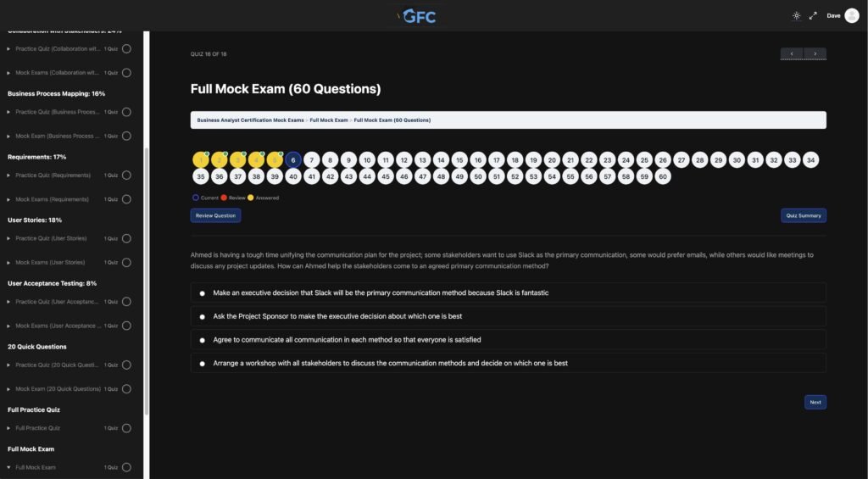Image resolution: width=868 pixels, height=479 pixels.
Task: Expand Mock Exams (User Acceptance) sidebar item
Action: pyautogui.click(x=8, y=326)
